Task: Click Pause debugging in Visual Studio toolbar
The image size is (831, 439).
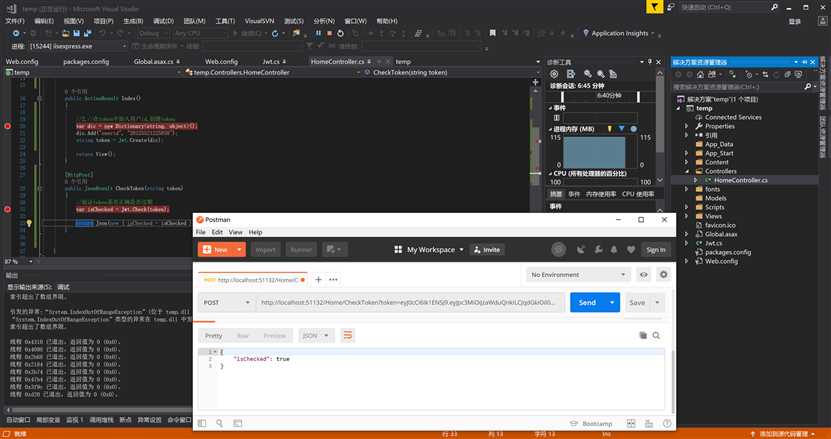Action: (318, 33)
